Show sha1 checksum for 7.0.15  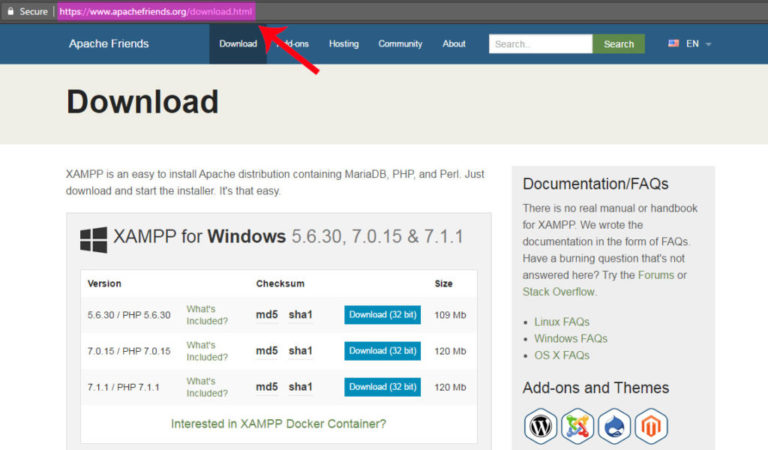click(x=300, y=351)
